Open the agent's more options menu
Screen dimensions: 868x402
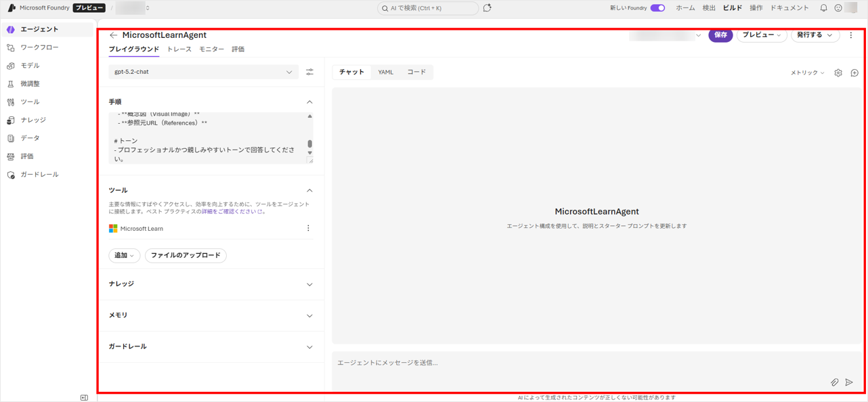pyautogui.click(x=851, y=35)
